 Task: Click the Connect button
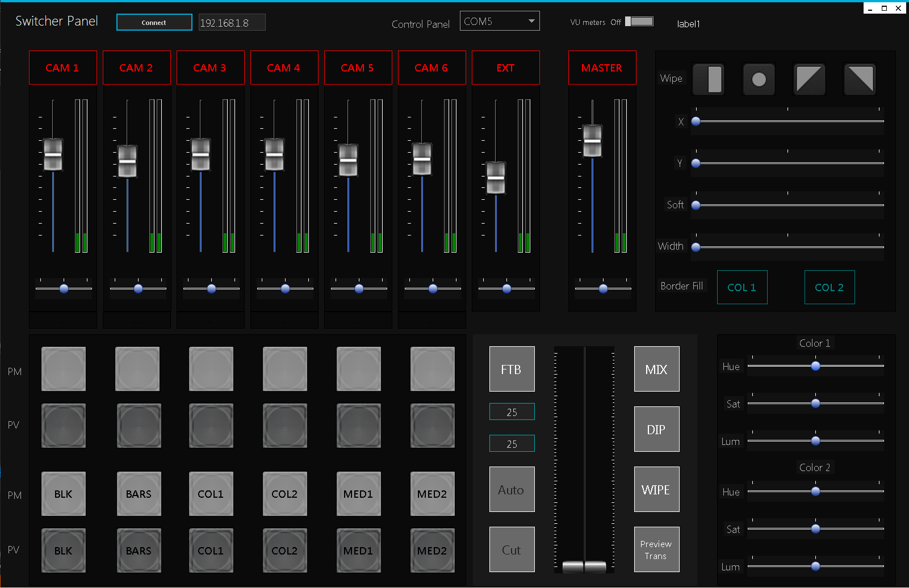coord(154,22)
